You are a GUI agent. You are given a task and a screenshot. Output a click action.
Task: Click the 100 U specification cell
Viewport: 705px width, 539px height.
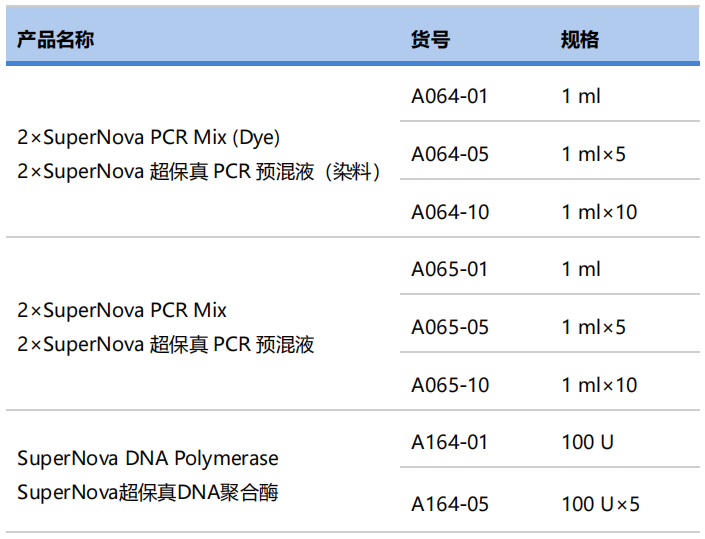[x=588, y=442]
